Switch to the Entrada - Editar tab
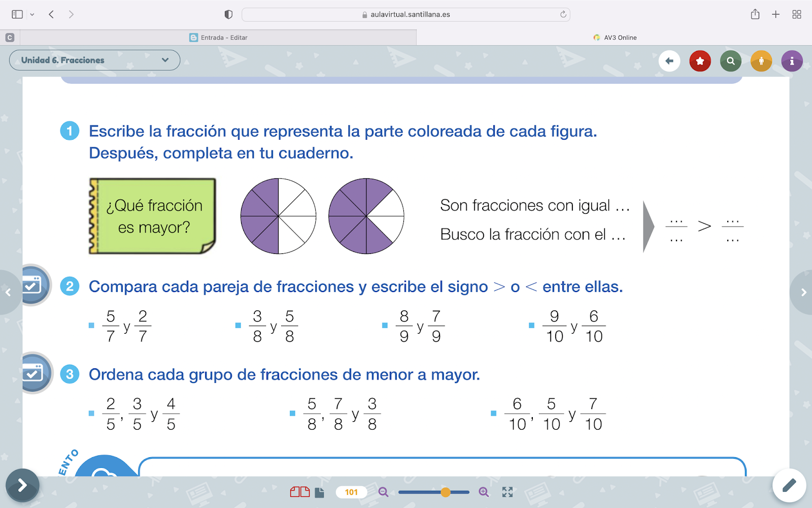This screenshot has width=812, height=508. coord(218,37)
